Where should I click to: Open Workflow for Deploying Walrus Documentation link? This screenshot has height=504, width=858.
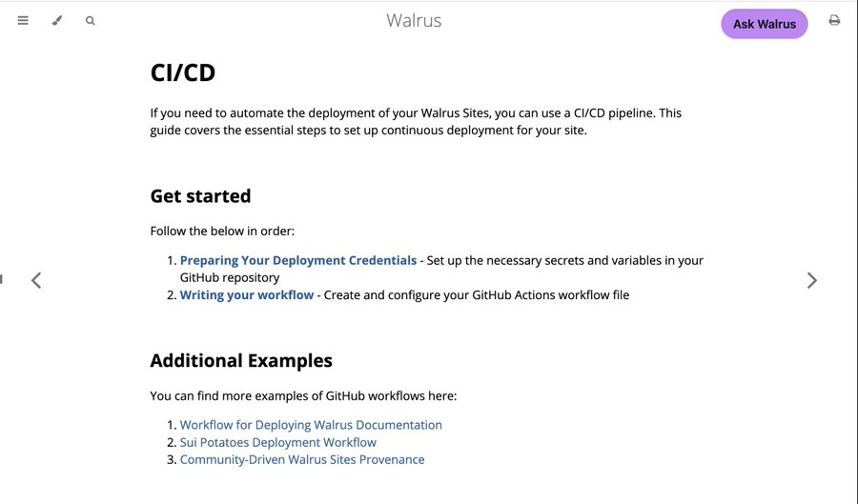(311, 425)
